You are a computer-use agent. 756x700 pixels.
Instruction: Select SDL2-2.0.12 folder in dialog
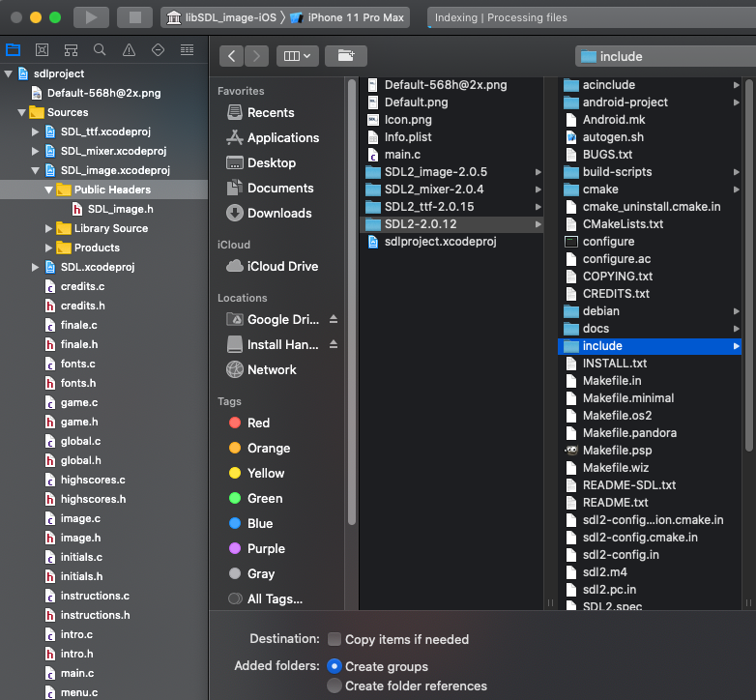coord(451,224)
